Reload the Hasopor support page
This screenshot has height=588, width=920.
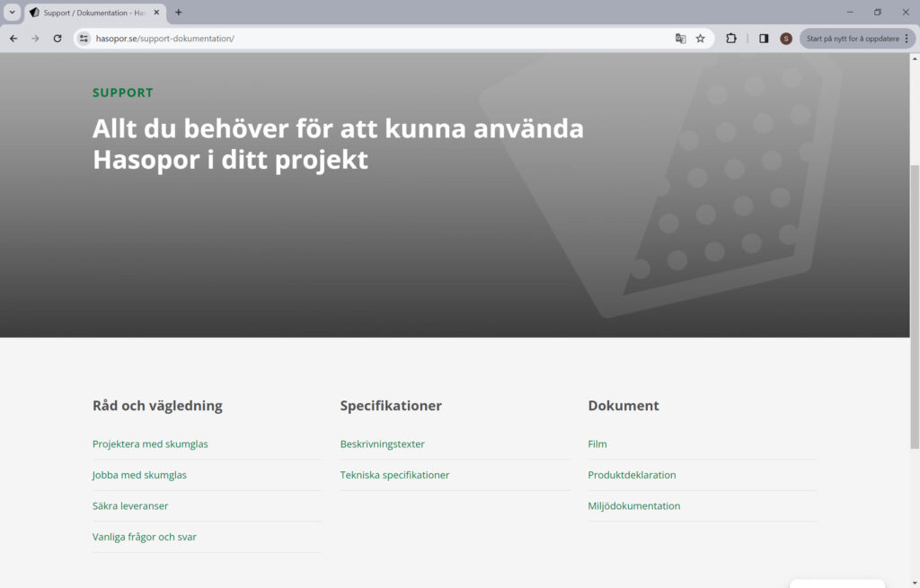pos(57,39)
